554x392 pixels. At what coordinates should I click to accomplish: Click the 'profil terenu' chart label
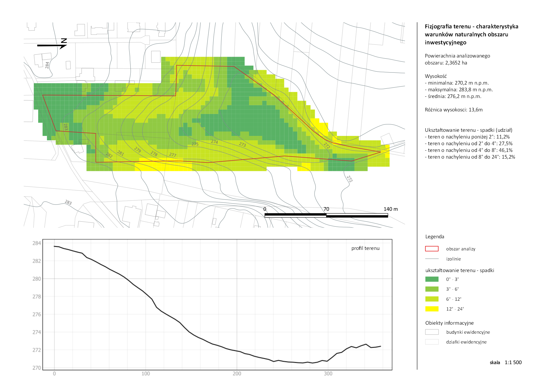point(365,248)
